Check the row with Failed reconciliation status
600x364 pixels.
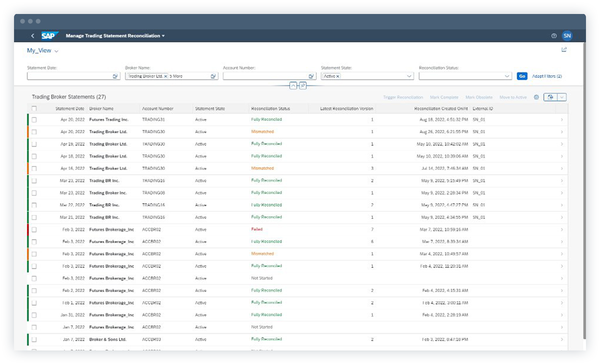(x=35, y=229)
